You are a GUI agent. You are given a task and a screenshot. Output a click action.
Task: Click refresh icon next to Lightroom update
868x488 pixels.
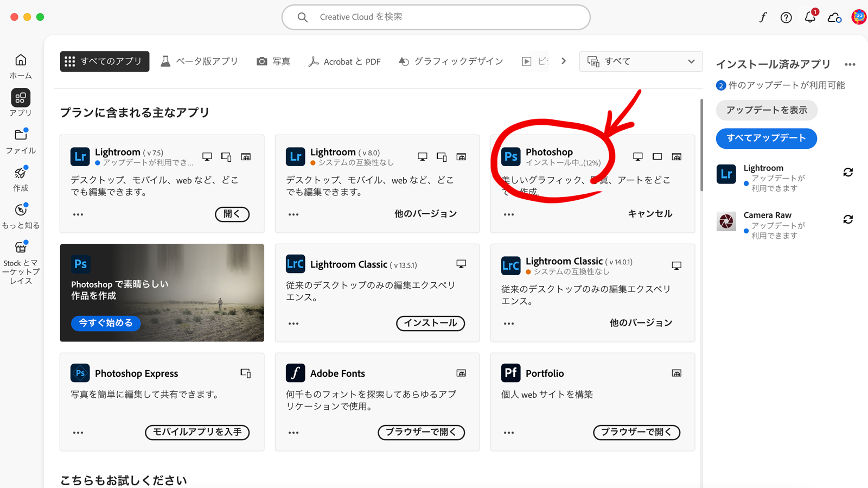[x=848, y=173]
